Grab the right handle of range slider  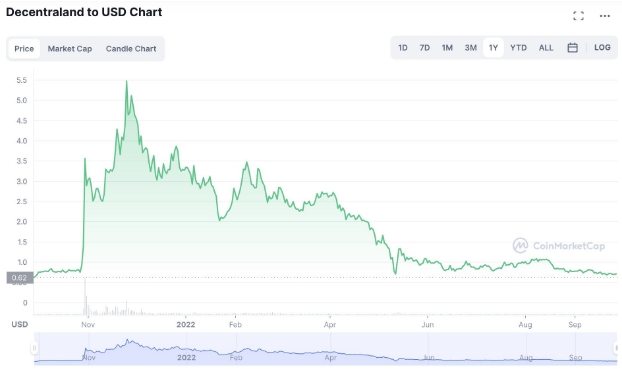[616, 348]
